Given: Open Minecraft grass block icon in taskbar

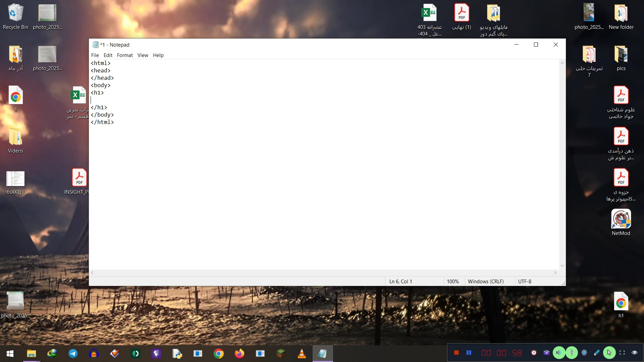Looking at the screenshot, I should [281, 354].
